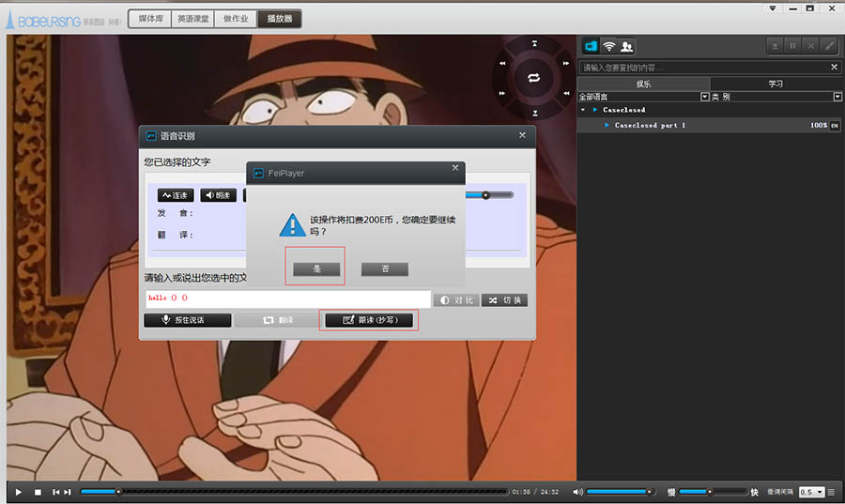This screenshot has height=504, width=845.
Task: Play the video
Action: click(19, 492)
